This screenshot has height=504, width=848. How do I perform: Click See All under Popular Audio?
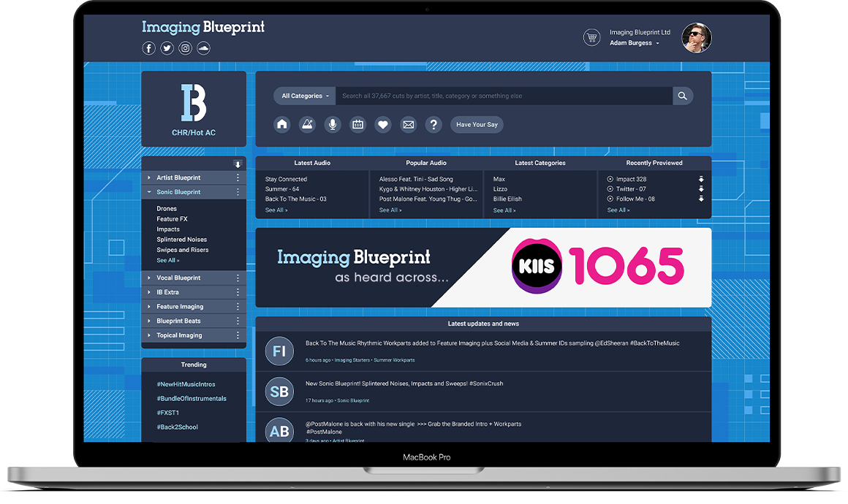[x=390, y=210]
